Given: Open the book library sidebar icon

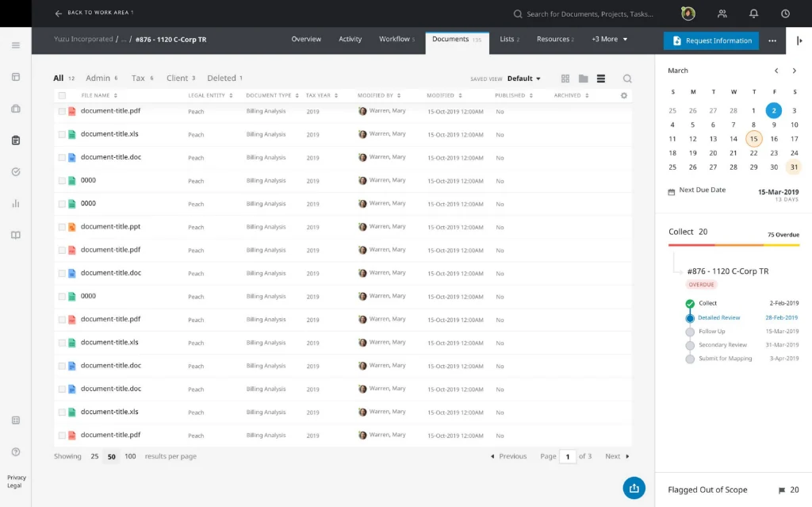Looking at the screenshot, I should point(16,235).
